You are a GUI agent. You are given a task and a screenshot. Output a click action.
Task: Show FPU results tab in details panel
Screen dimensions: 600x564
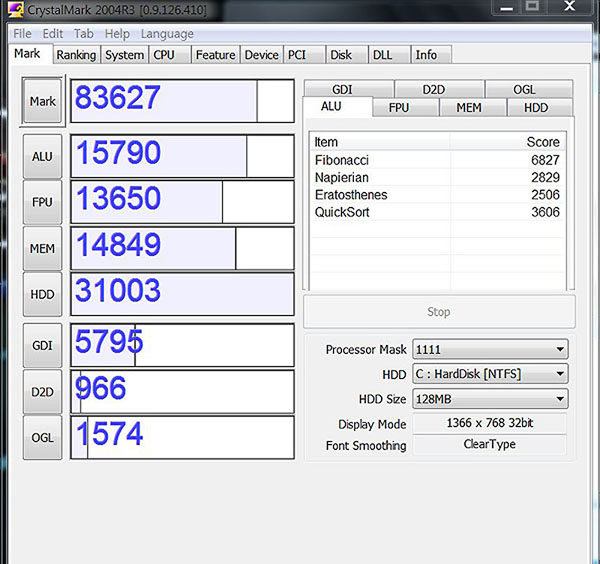coord(405,108)
